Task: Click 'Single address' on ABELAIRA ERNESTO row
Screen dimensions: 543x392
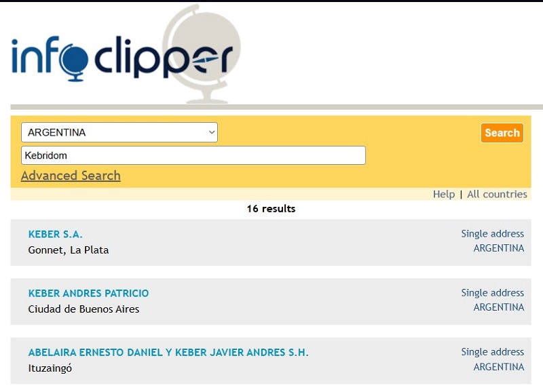Action: click(493, 352)
